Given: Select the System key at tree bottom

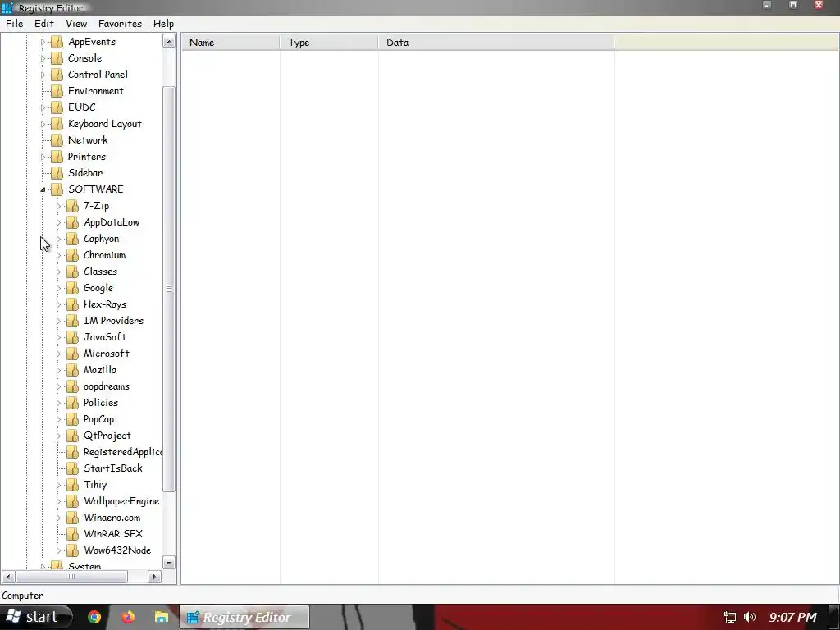Looking at the screenshot, I should [84, 566].
